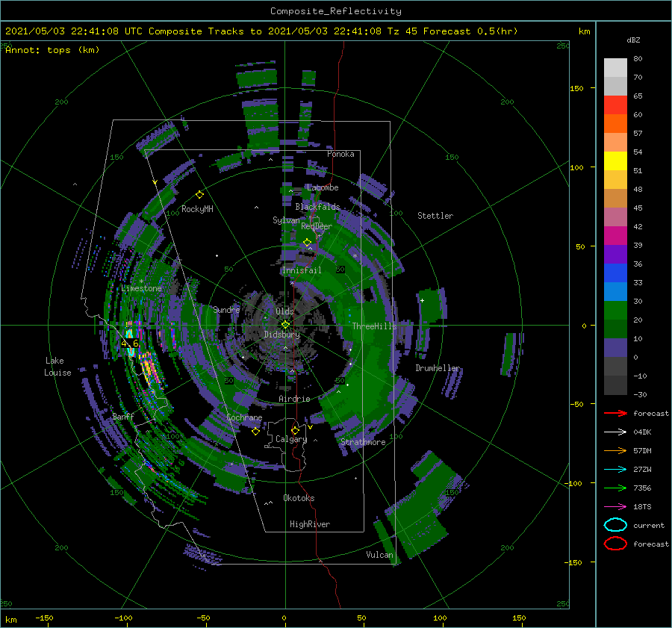Screen dimensions: 672x628
Task: Select the Sundre town label
Action: pos(226,309)
